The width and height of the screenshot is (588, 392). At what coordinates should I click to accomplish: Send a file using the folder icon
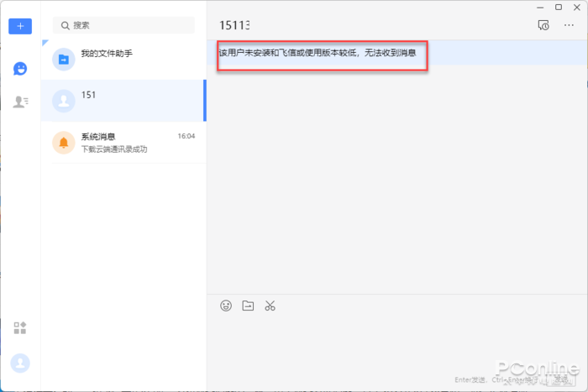248,306
